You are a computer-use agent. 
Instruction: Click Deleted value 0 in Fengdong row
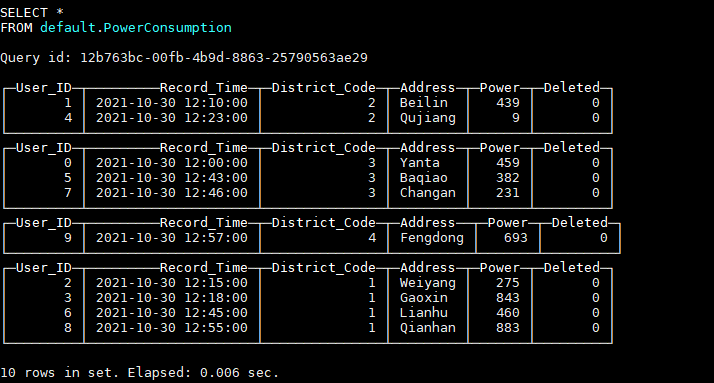click(x=603, y=238)
